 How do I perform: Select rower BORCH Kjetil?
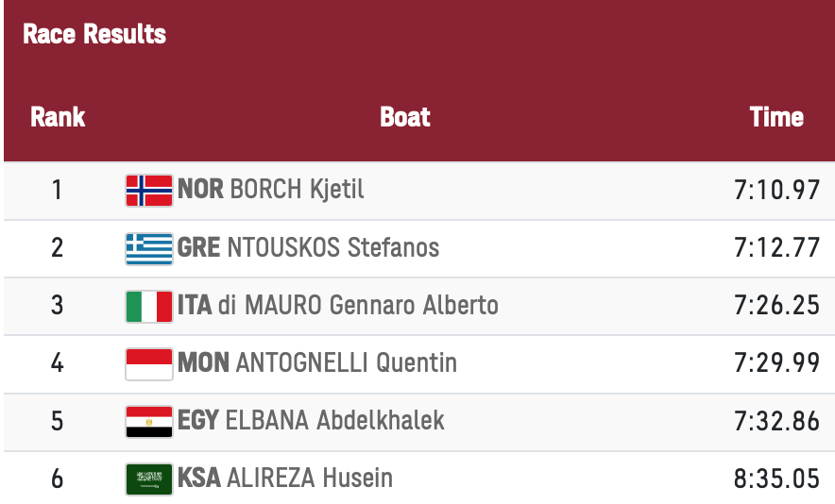click(x=297, y=190)
